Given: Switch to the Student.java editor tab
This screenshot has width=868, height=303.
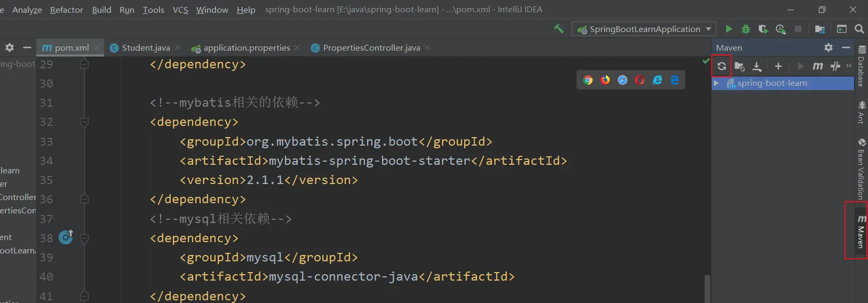Looking at the screenshot, I should pyautogui.click(x=145, y=48).
